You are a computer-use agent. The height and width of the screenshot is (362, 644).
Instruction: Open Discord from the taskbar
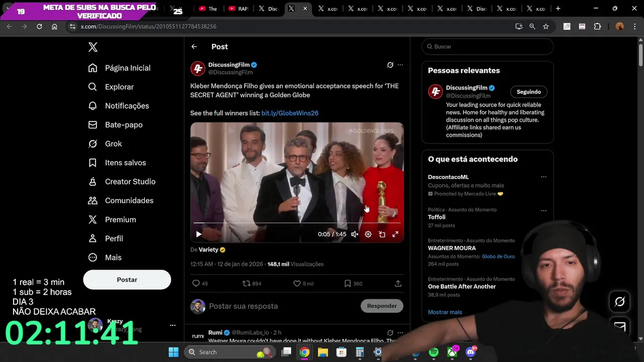click(x=471, y=352)
